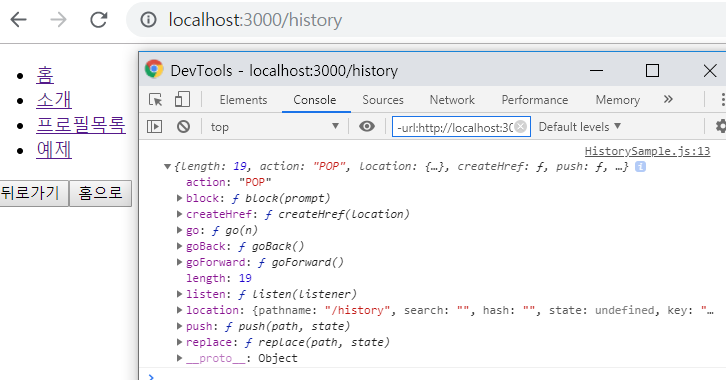Open the DevTools customize menu
This screenshot has height=380, width=726.
[x=722, y=100]
